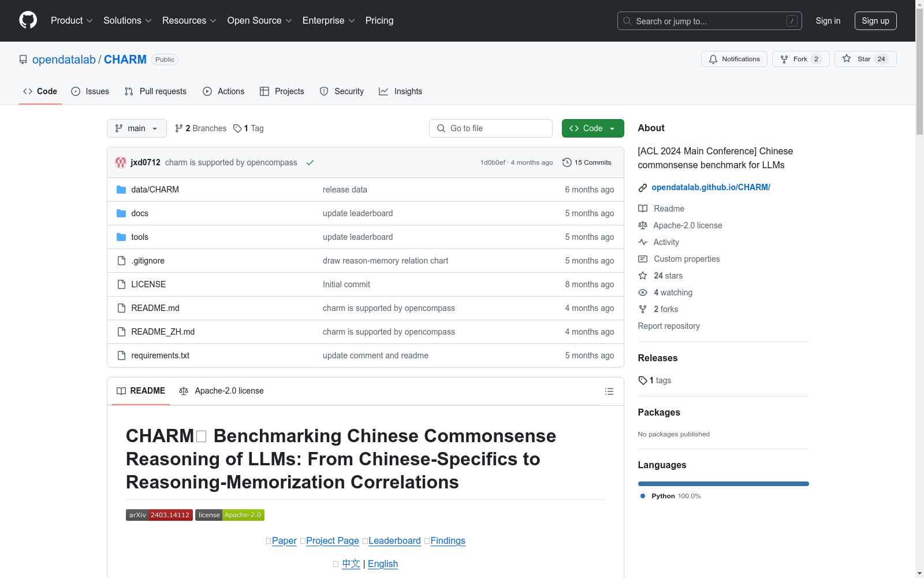Click the Search or jump to field
Image resolution: width=924 pixels, height=578 pixels.
tap(710, 21)
